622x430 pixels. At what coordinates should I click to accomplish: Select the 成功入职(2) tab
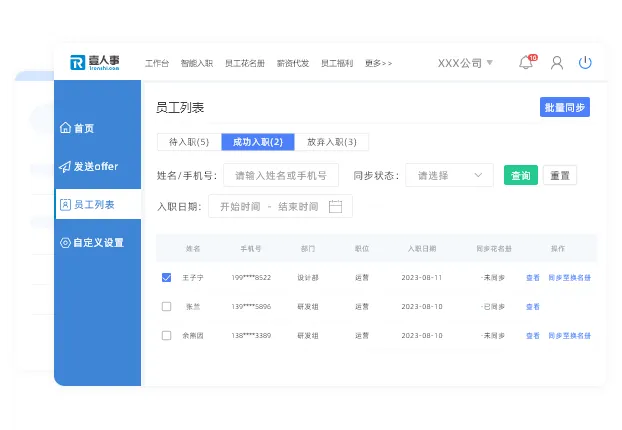tap(258, 142)
